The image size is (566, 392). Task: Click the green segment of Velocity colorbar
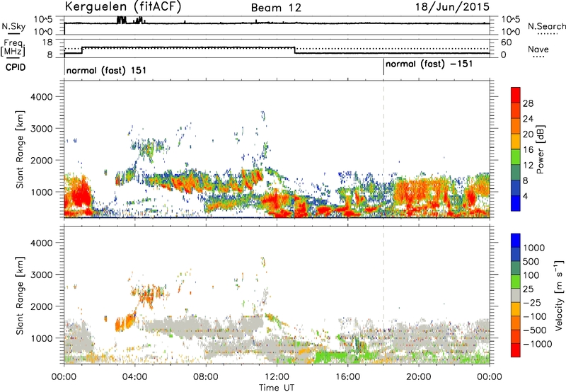(516, 282)
